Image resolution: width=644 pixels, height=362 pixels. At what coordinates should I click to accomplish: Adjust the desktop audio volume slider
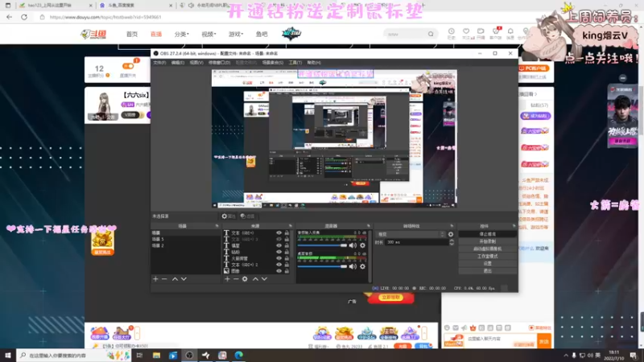[323, 266]
